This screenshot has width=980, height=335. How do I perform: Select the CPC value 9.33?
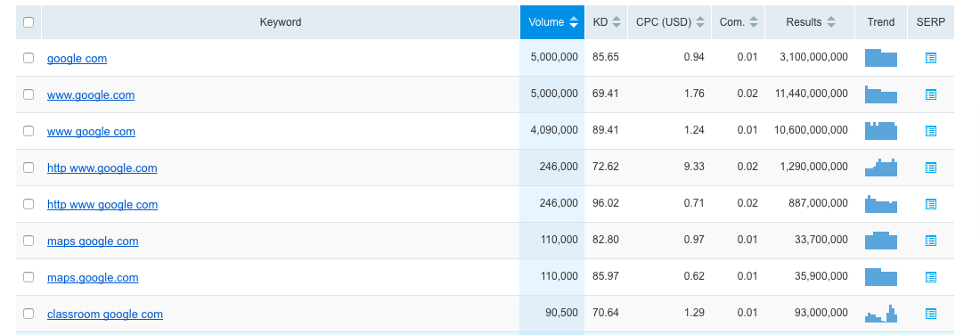pyautogui.click(x=694, y=167)
